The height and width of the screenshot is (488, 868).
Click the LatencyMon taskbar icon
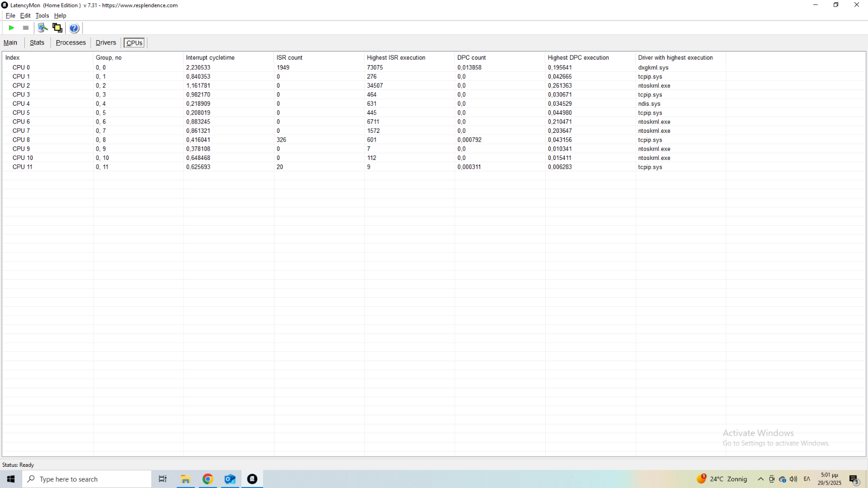252,479
